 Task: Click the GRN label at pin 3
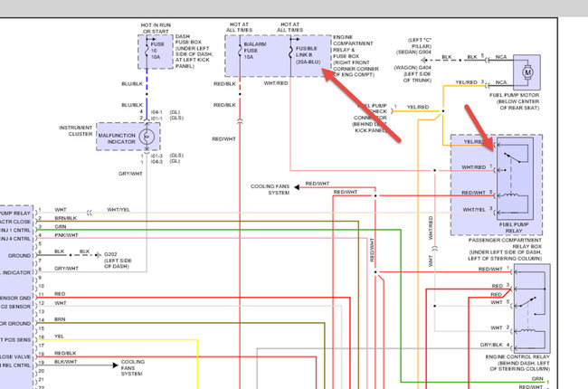[61, 226]
